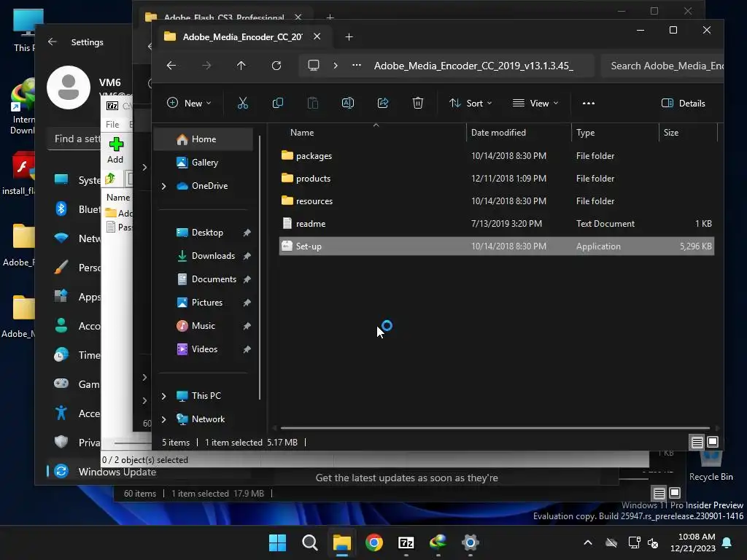Click the forward navigation arrow
Image resolution: width=747 pixels, height=560 pixels.
206,66
